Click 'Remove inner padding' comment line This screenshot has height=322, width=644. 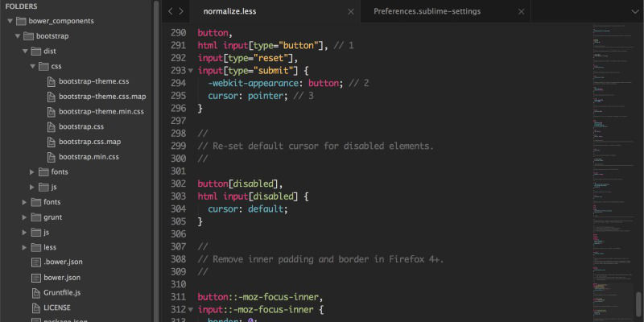[320, 259]
